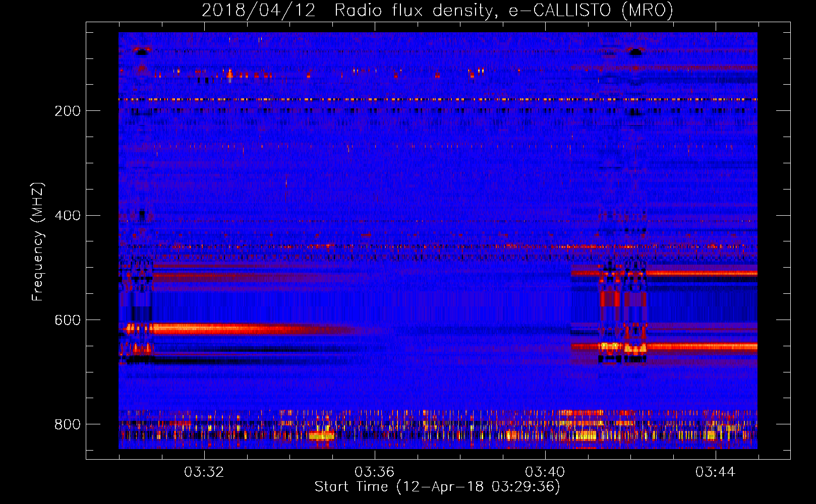The width and height of the screenshot is (816, 504).
Task: Click the 200 frequency tick label
Action: pos(68,111)
